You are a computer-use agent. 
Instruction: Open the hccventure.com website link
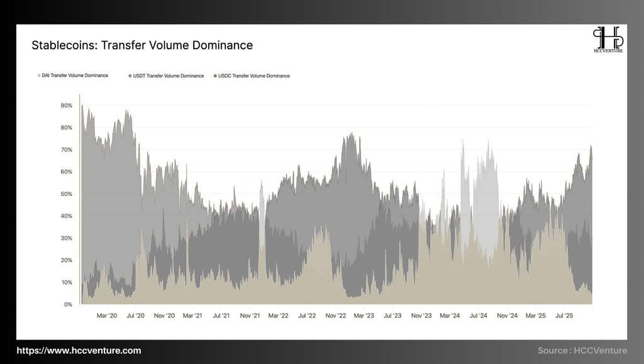point(79,351)
